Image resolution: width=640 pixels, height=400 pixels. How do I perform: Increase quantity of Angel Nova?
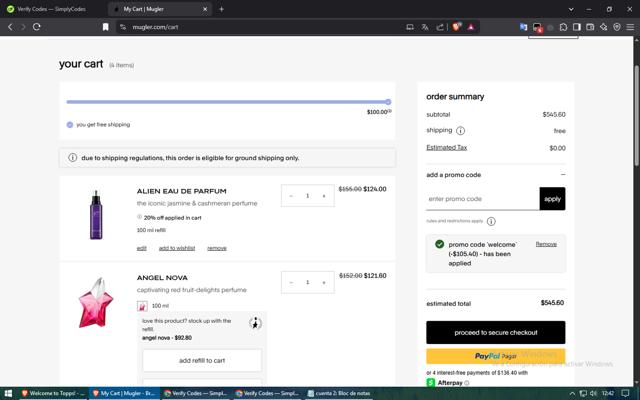(324, 282)
